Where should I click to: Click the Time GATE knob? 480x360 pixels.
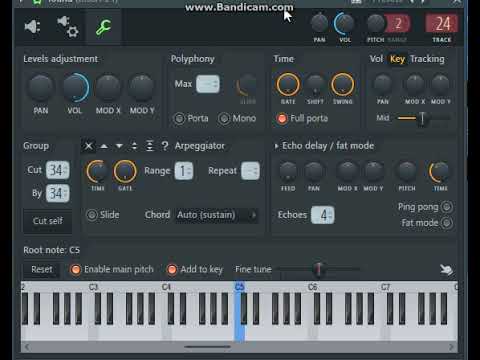(x=288, y=84)
